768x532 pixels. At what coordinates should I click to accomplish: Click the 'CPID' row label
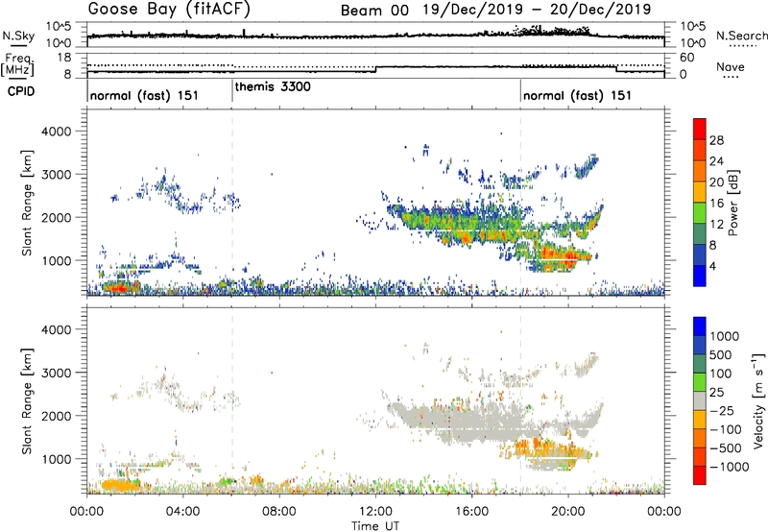tap(21, 91)
